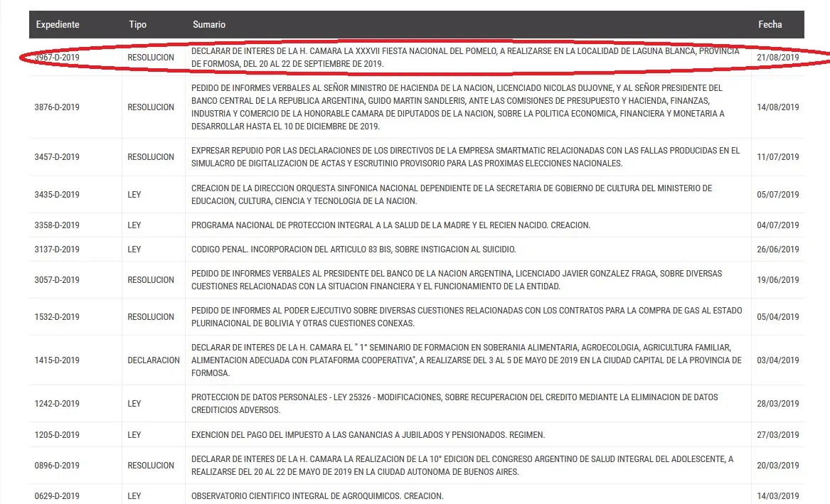This screenshot has height=504, width=830.
Task: Click the date 05/07/2019
Action: click(777, 194)
